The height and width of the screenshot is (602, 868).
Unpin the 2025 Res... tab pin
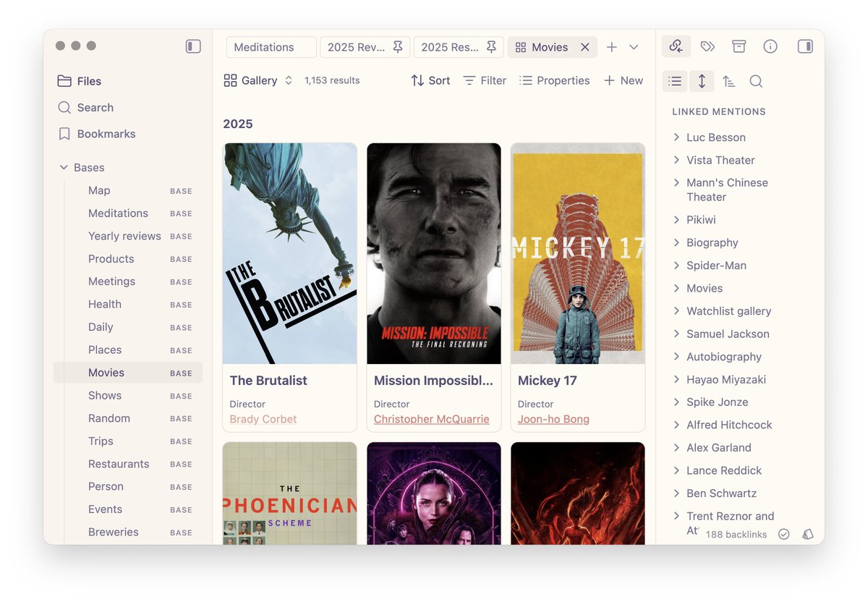click(491, 47)
